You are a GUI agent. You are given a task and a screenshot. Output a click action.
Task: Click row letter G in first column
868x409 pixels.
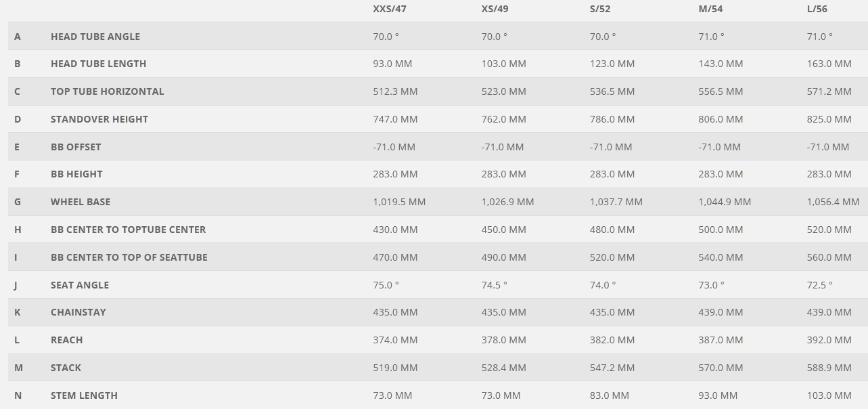[x=17, y=202]
